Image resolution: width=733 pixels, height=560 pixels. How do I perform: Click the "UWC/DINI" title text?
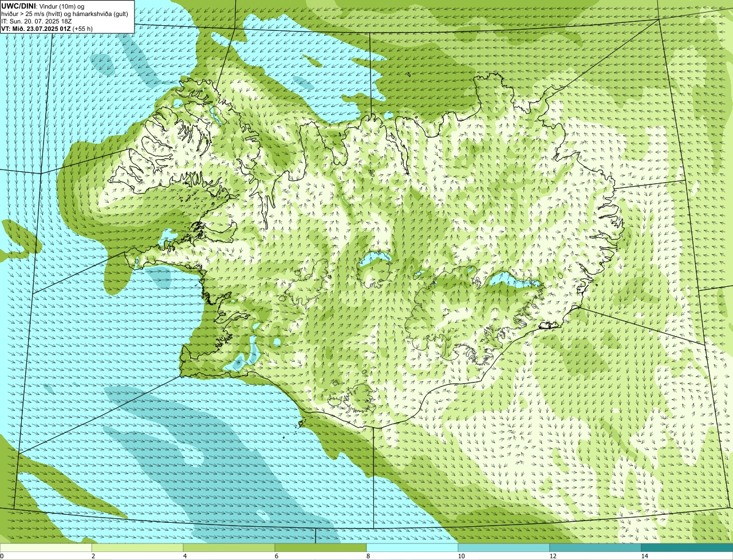point(19,6)
